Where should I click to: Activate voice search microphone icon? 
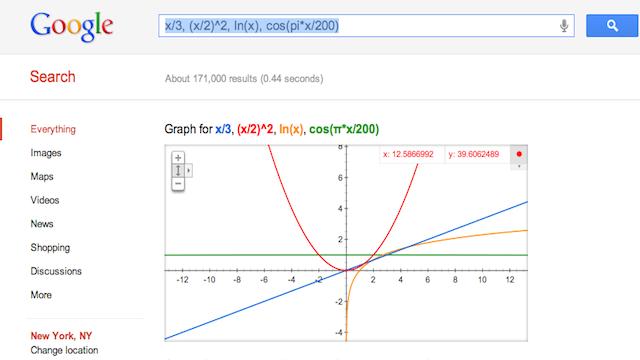pos(564,26)
